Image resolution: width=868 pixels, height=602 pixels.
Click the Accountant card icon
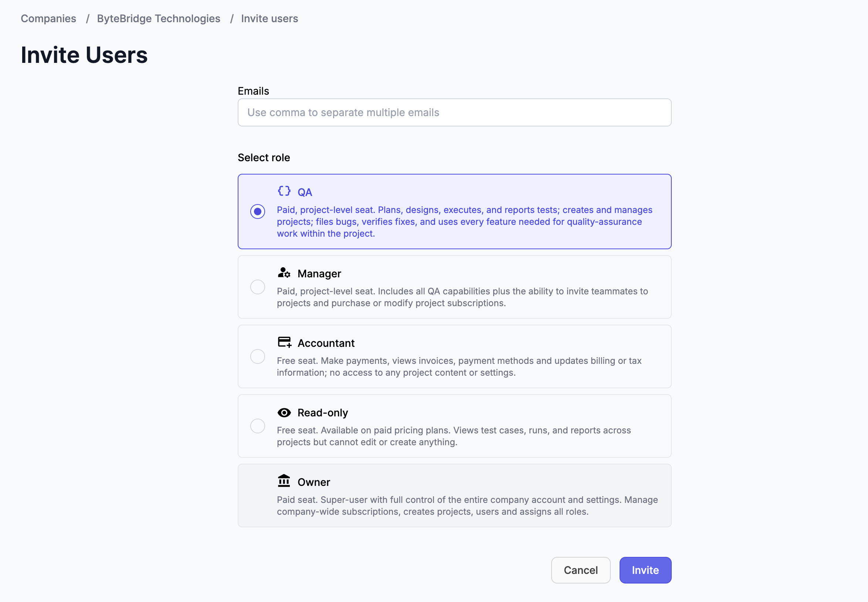click(284, 342)
